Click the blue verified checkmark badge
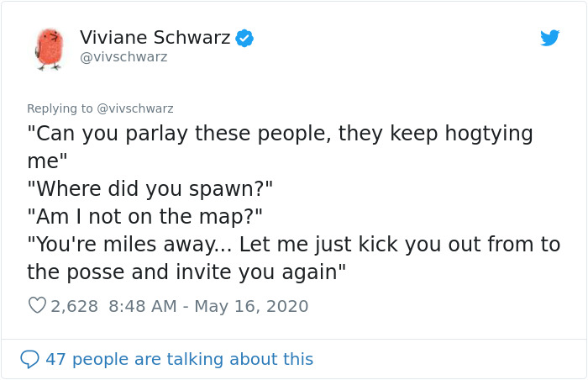 244,38
